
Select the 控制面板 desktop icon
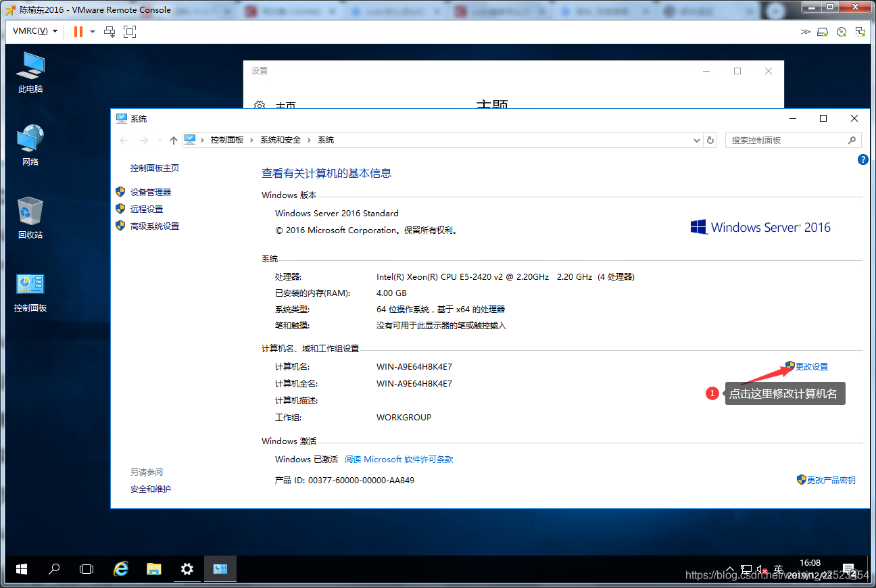(30, 292)
